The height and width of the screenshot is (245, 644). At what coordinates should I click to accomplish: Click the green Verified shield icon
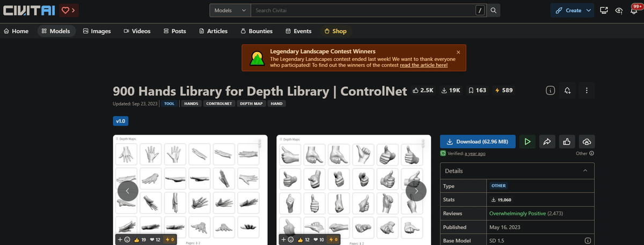[443, 153]
